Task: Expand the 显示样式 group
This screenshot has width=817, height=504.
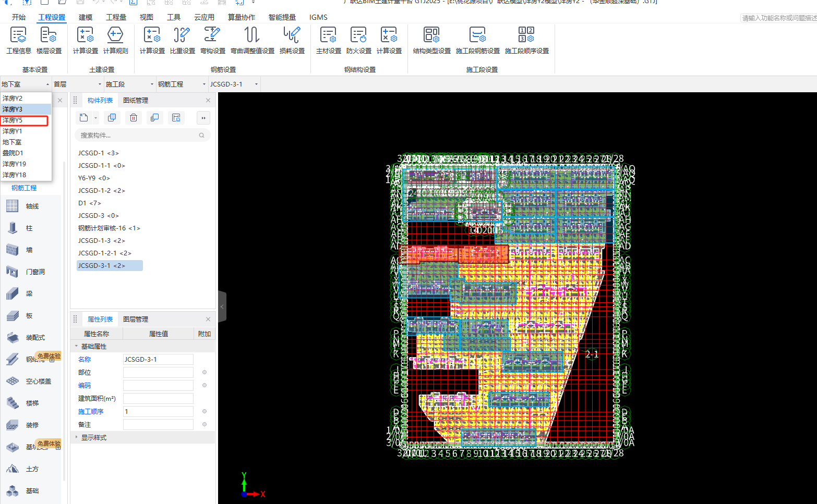Action: 76,437
